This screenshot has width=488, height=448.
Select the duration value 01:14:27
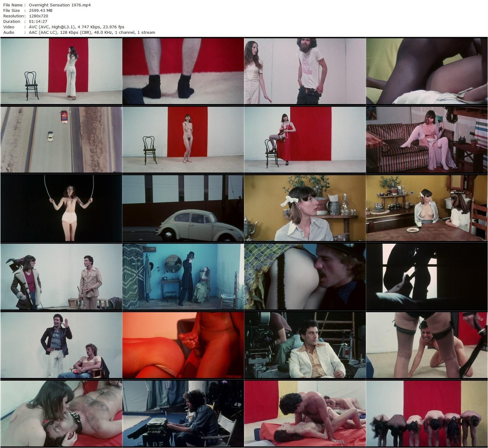tap(38, 21)
